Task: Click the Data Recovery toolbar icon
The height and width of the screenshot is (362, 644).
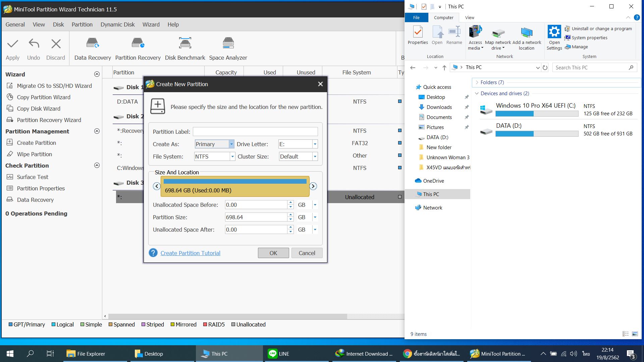Action: click(93, 44)
